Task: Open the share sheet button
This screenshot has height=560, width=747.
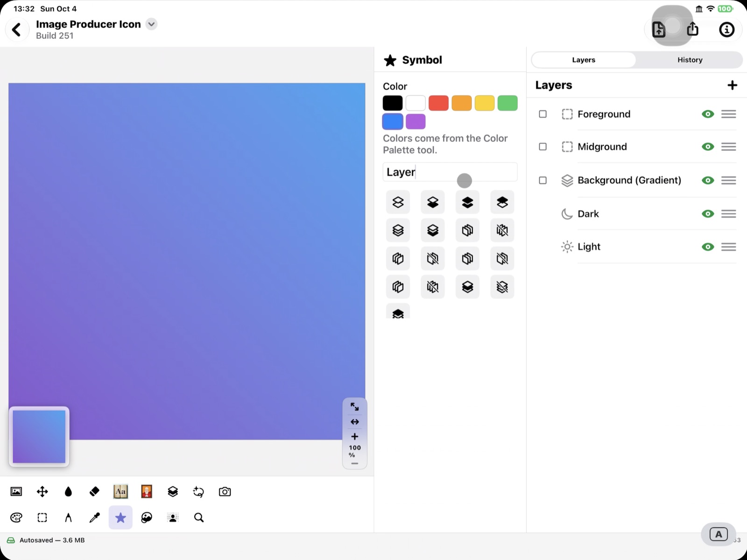Action: tap(693, 29)
